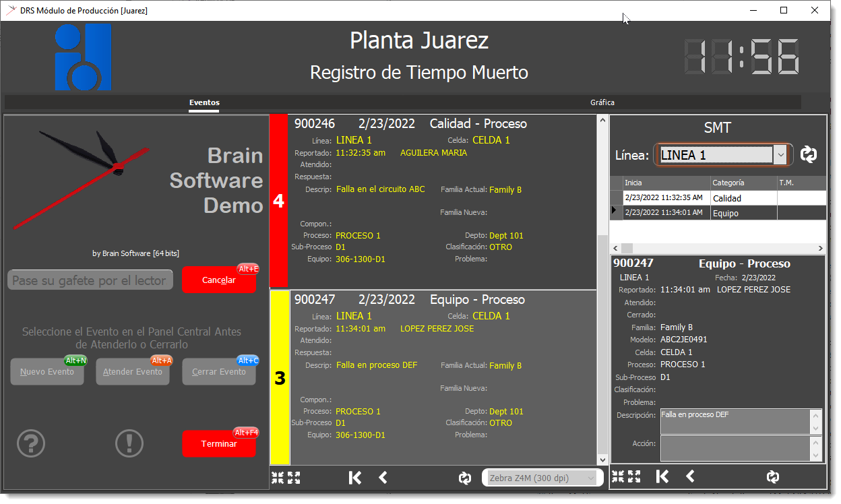Click the red Cancelar button
Screen dimensions: 841x504
[x=219, y=280]
